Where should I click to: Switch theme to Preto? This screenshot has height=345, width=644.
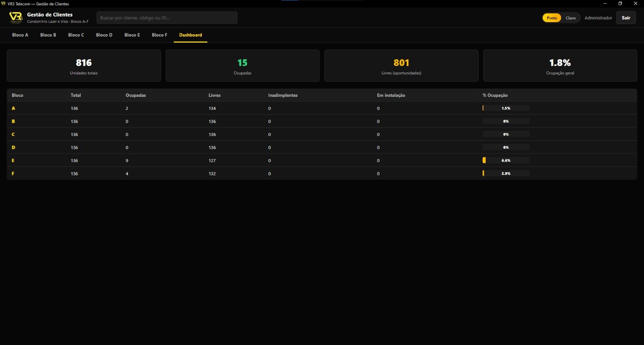point(552,18)
